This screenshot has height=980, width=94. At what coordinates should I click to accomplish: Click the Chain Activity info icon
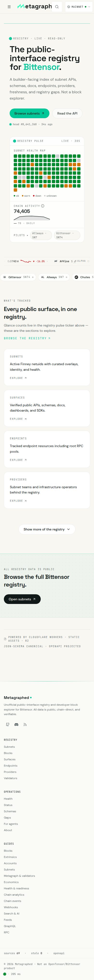coord(42,206)
